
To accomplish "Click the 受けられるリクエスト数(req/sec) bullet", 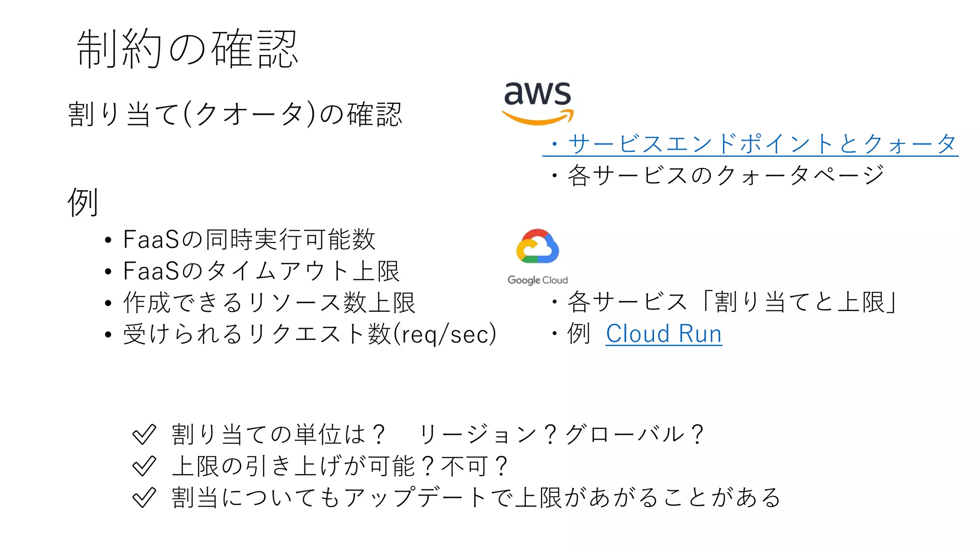I will pos(310,334).
